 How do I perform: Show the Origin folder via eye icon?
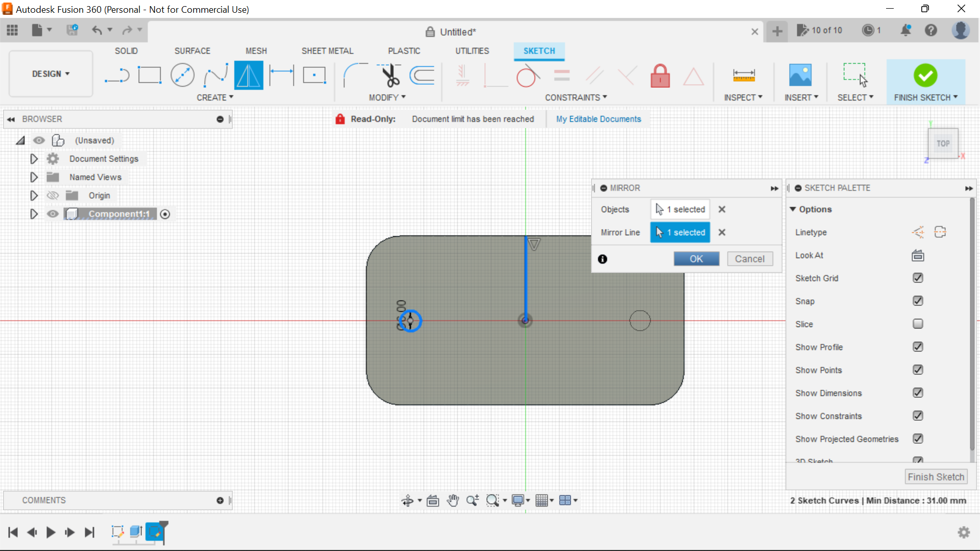[53, 195]
